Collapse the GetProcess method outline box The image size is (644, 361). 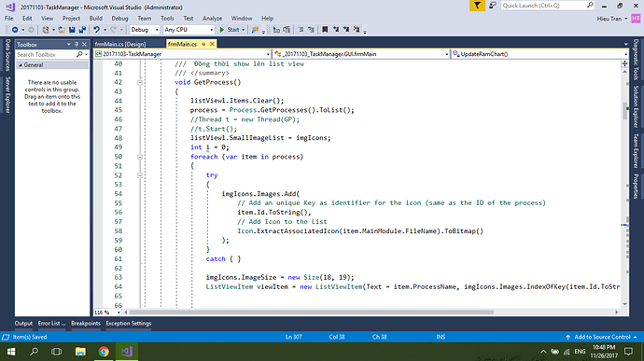click(140, 82)
